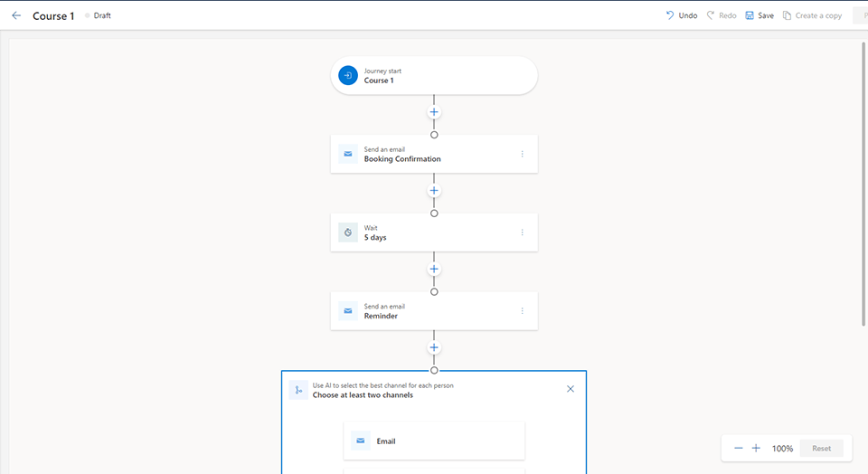Click the channel optimization branch icon
This screenshot has height=474, width=868.
(298, 390)
